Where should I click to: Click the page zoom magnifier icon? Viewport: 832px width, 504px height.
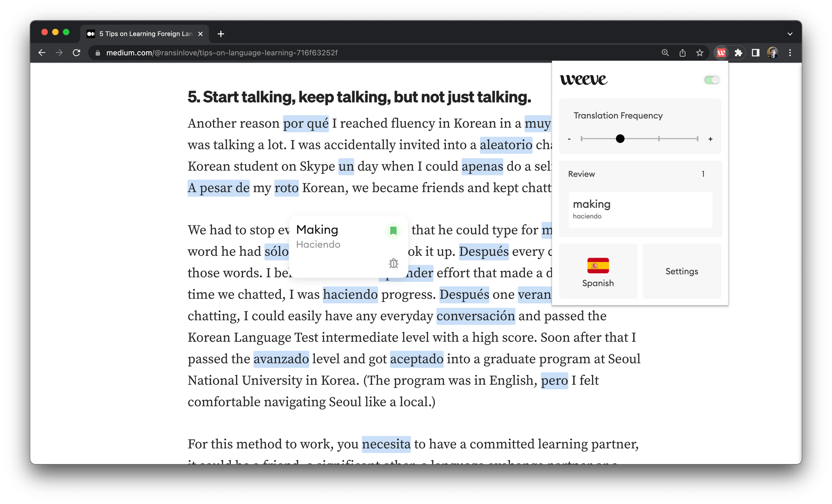tap(665, 52)
